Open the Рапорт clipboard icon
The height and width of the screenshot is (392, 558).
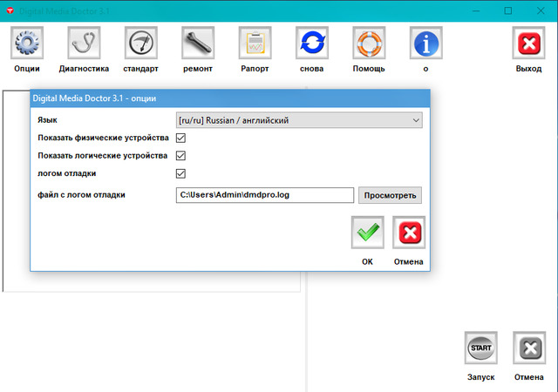255,43
